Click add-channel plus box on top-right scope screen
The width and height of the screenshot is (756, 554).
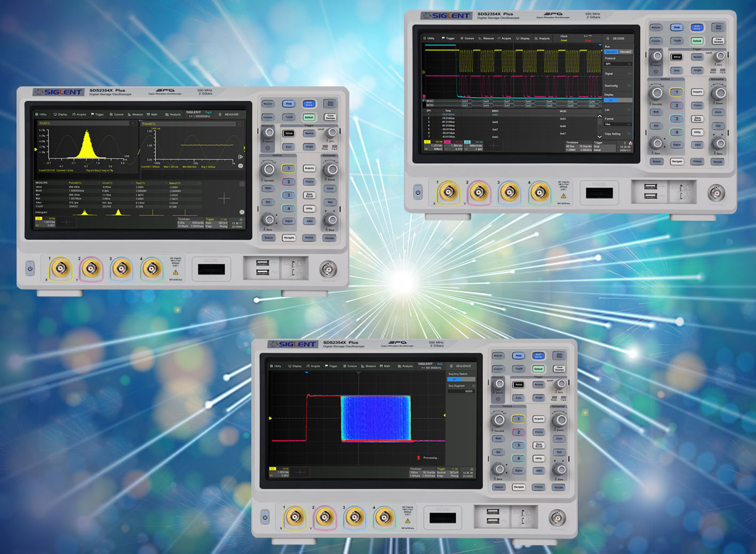(494, 146)
